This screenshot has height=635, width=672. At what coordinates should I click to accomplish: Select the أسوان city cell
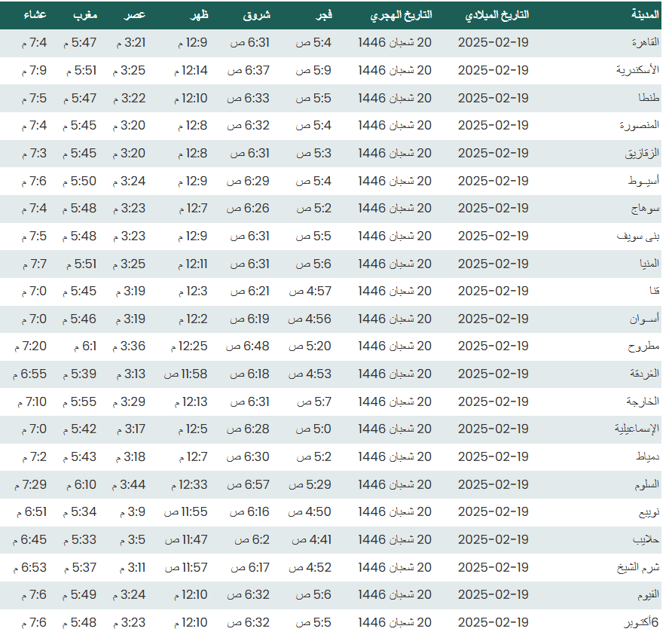pyautogui.click(x=644, y=319)
